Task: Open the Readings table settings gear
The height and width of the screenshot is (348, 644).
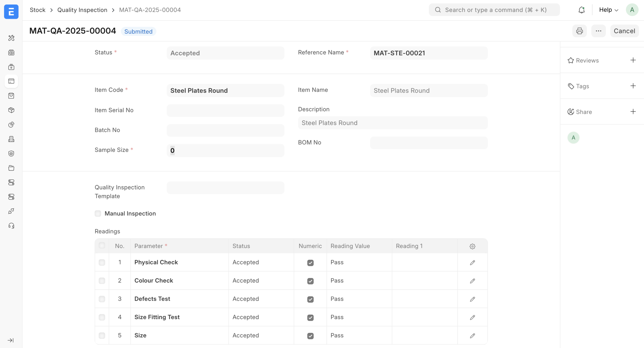Action: (x=472, y=246)
